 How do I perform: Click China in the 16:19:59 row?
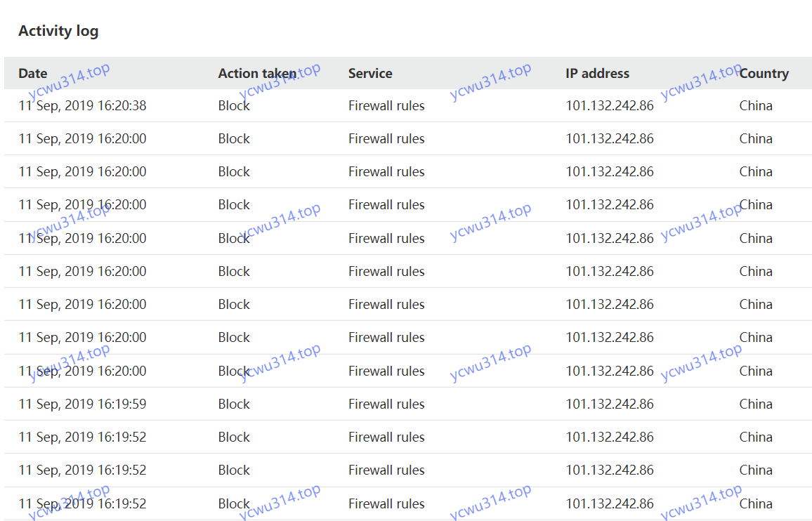(756, 404)
